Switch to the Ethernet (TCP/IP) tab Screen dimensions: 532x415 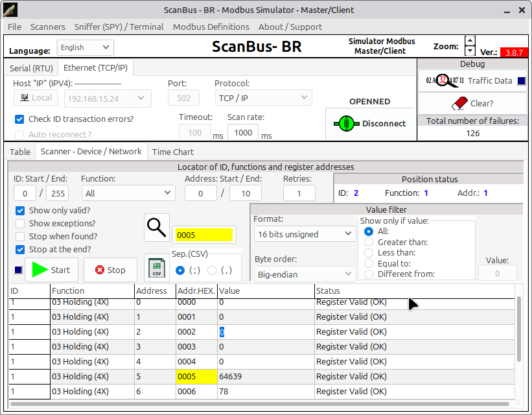tap(95, 67)
